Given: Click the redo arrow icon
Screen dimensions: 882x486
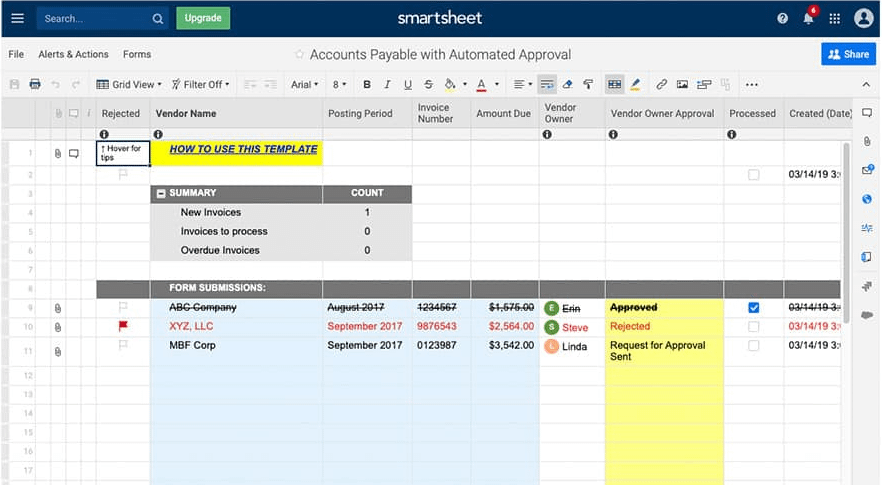Looking at the screenshot, I should tap(75, 84).
